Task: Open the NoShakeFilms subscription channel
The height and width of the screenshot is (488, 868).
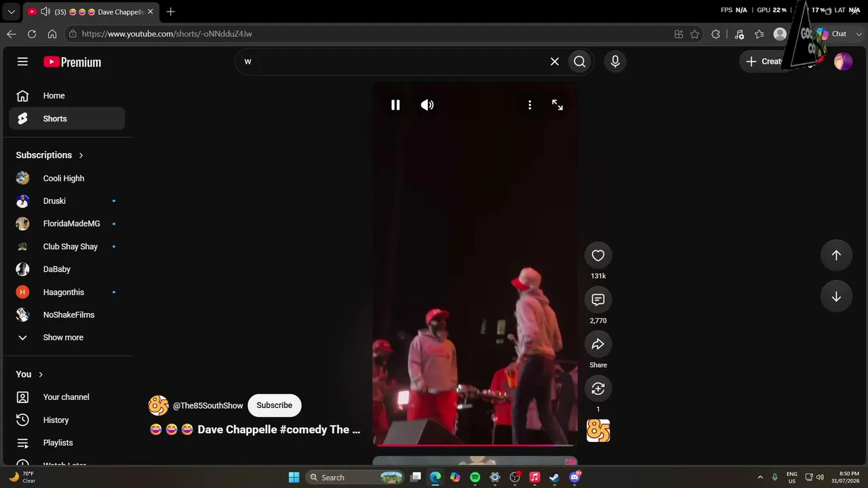Action: (x=67, y=314)
